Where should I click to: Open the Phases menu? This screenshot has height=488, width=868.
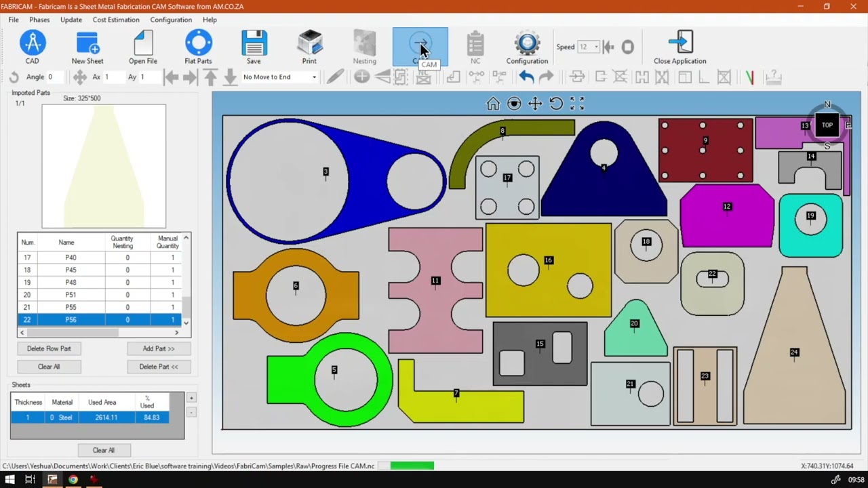39,20
